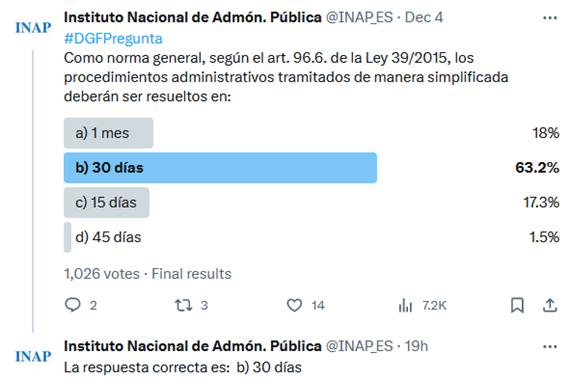The width and height of the screenshot is (571, 382).
Task: Open the view analytics icon showing 7.2K
Action: tap(405, 305)
